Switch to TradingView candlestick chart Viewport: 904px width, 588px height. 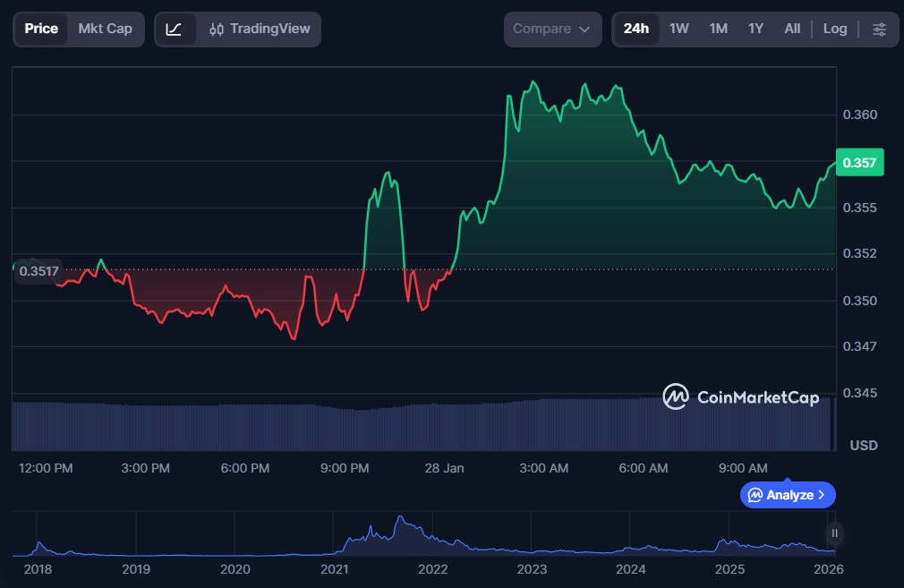(x=260, y=29)
